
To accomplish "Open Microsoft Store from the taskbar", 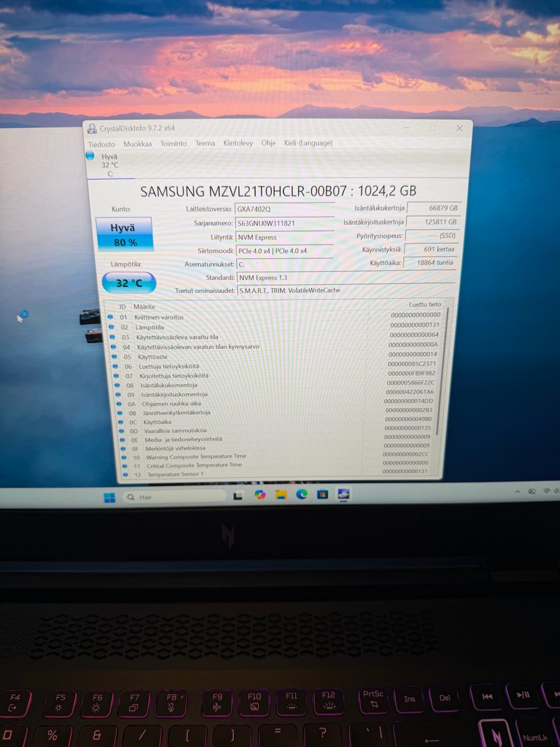I will pos(323,494).
